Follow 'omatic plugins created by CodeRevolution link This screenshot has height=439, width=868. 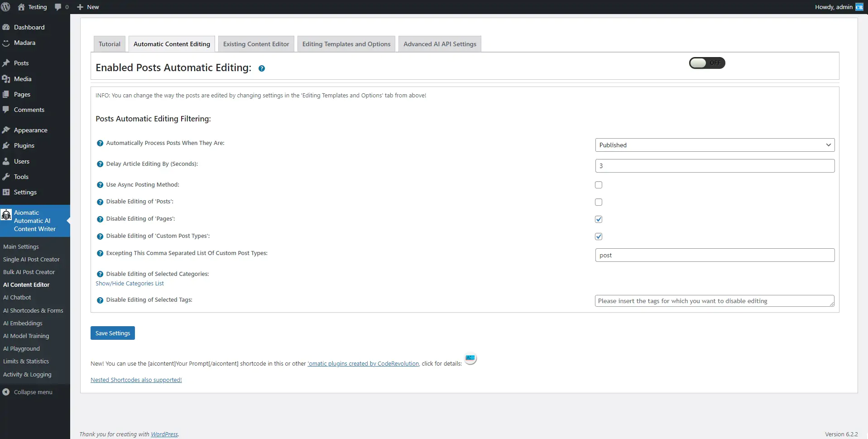click(363, 363)
